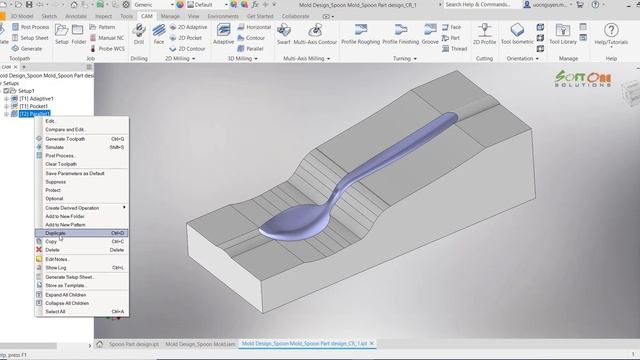
Task: Choose Store as Template from the context menu
Action: [x=82, y=285]
